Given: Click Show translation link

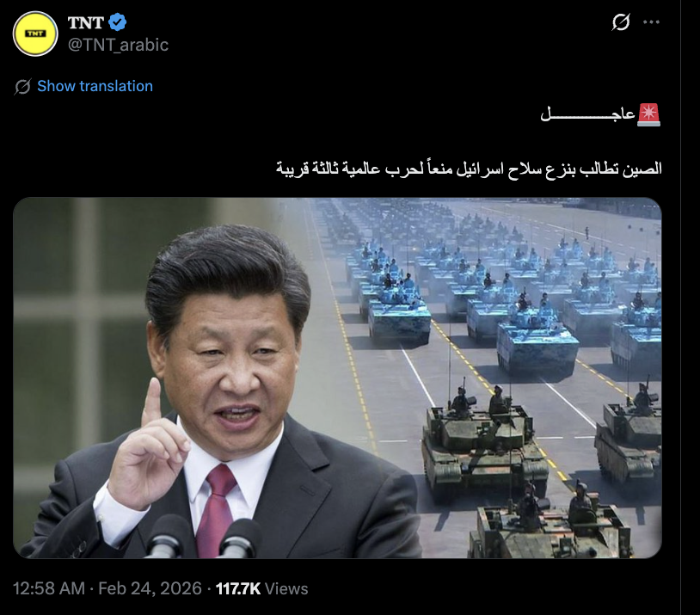Looking at the screenshot, I should pos(95,86).
